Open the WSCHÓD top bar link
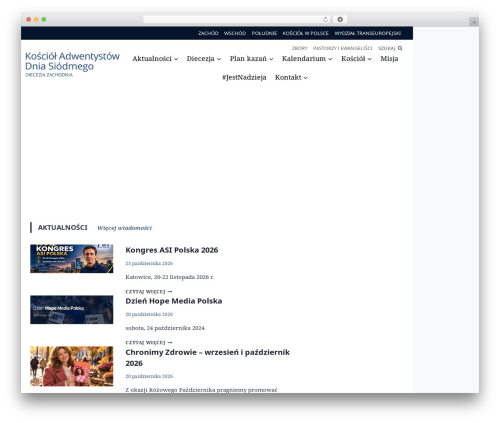 click(x=235, y=33)
